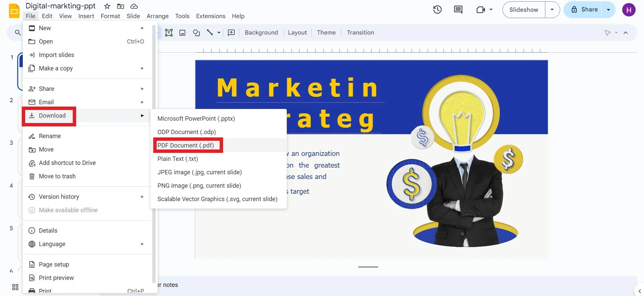Collapse the toolbar with the up chevron
The height and width of the screenshot is (296, 644).
[626, 33]
